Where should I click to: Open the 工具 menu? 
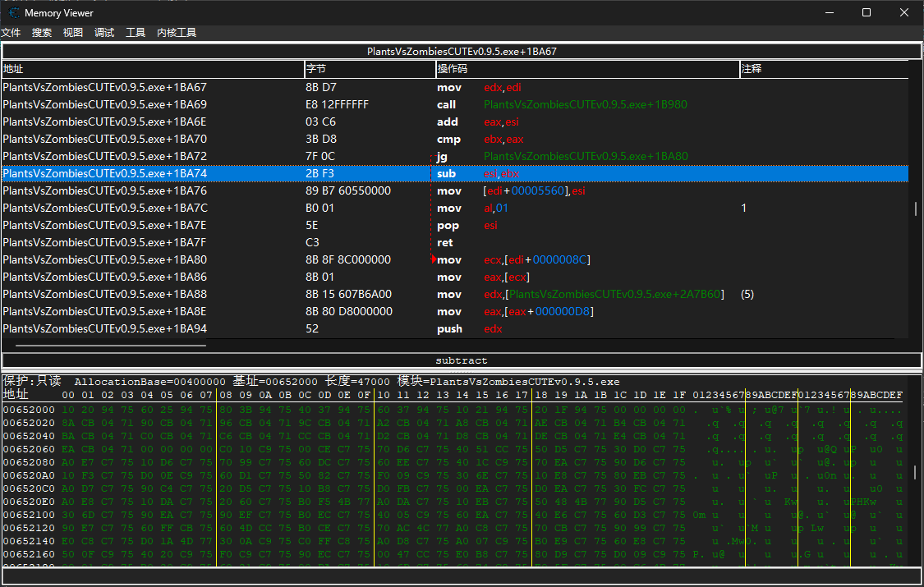[x=136, y=33]
